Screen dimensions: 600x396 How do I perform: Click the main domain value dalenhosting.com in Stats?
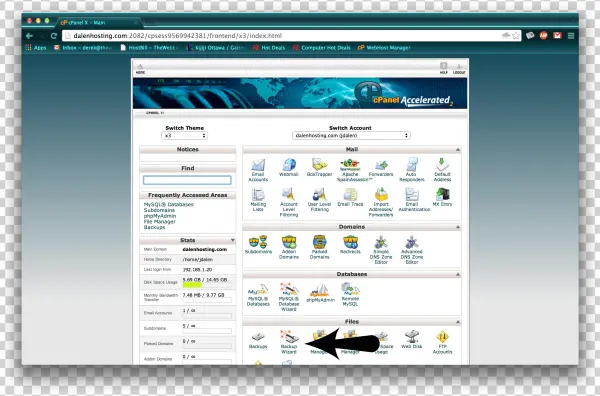(205, 249)
